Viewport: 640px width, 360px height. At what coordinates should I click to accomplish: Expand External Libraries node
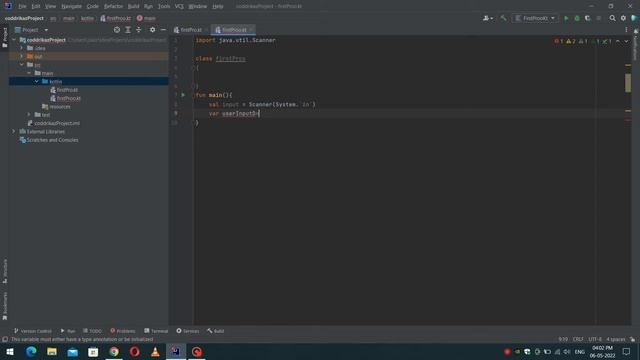[14, 131]
